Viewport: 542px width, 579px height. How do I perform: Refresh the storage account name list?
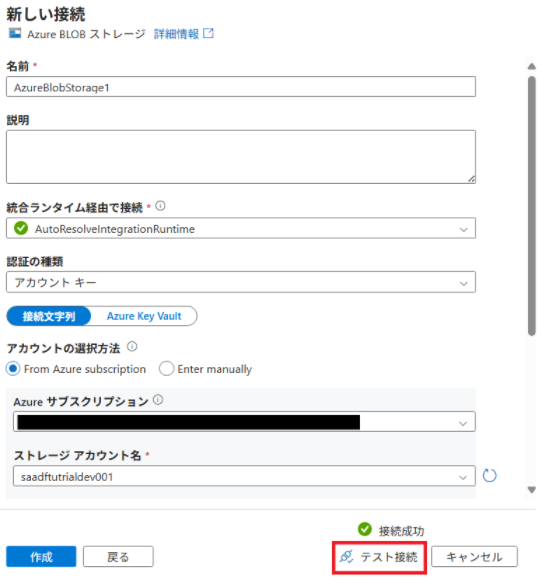[x=490, y=476]
